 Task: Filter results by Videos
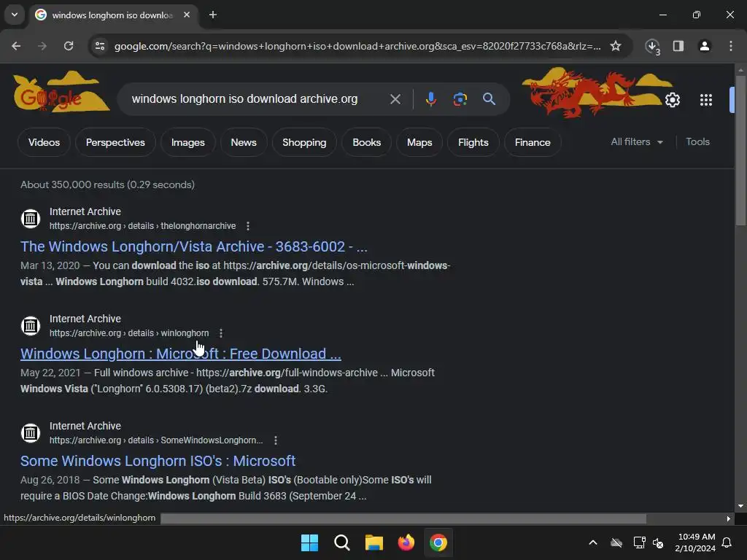click(x=44, y=142)
